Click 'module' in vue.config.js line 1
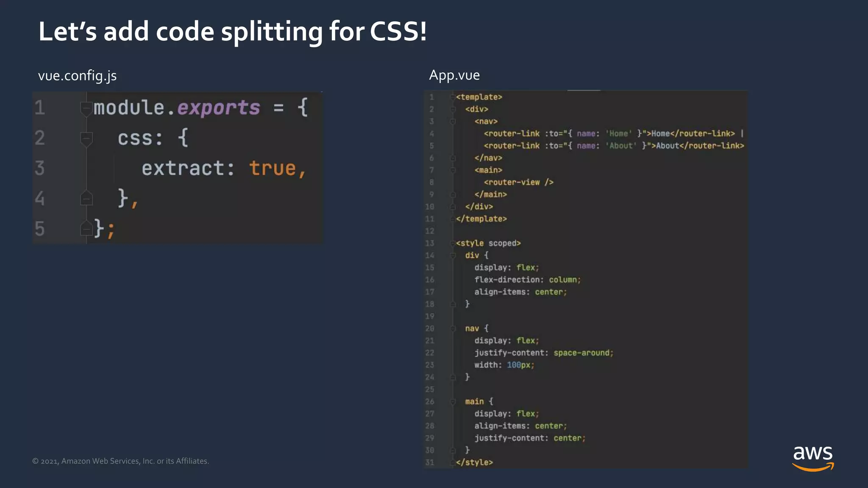This screenshot has height=488, width=868. (x=129, y=108)
